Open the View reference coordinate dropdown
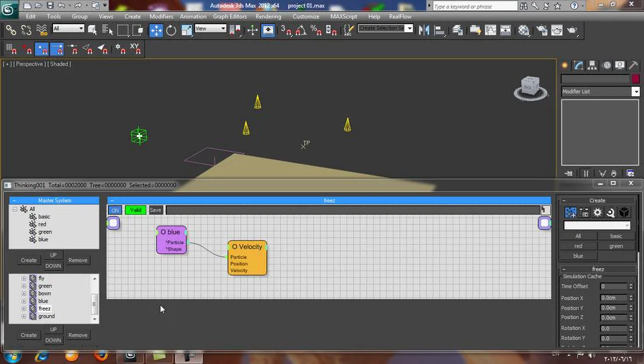 click(x=210, y=29)
